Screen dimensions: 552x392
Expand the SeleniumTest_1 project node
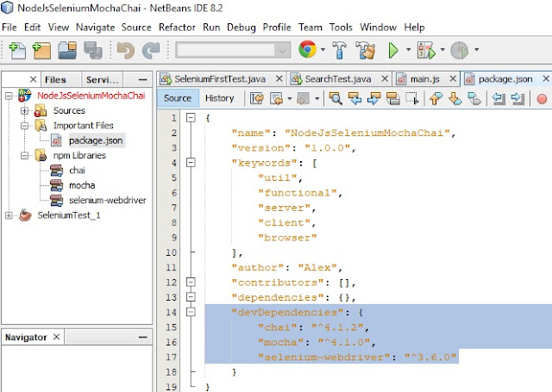pyautogui.click(x=9, y=215)
